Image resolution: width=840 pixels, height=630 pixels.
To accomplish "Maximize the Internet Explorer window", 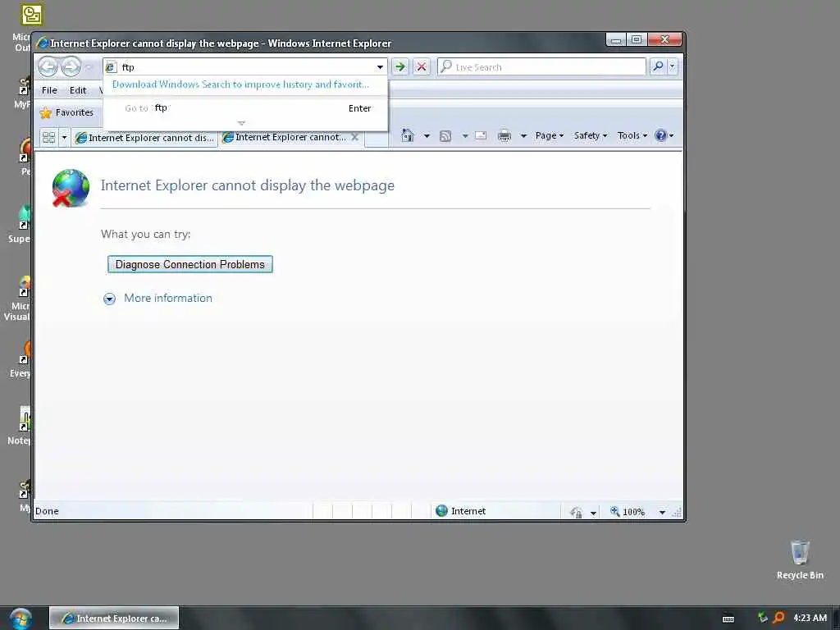I will tap(637, 39).
